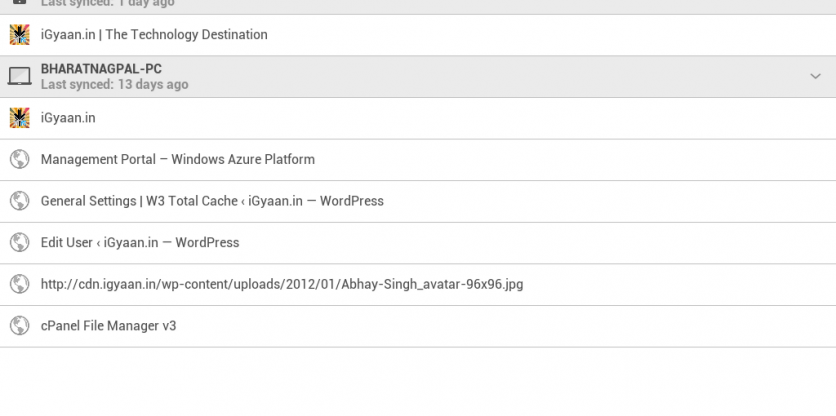Open the Abhay-Singh avatar image URL
The image size is (836, 416).
281,284
